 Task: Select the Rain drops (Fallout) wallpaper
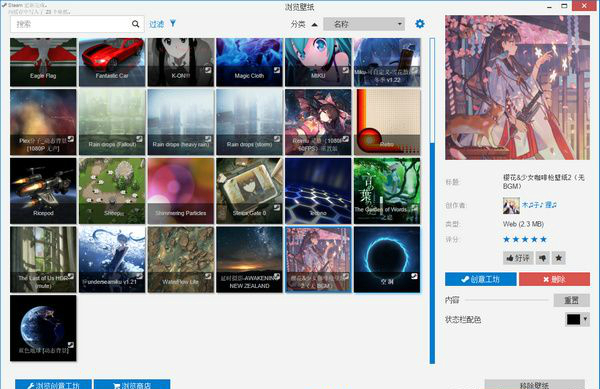point(112,122)
